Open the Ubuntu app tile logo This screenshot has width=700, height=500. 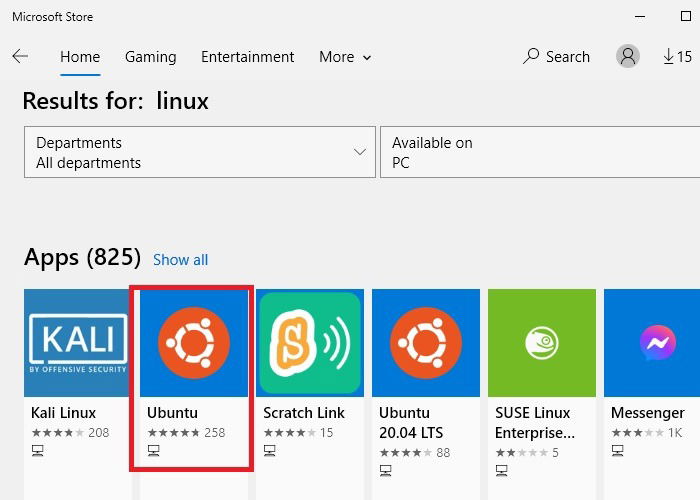(x=194, y=343)
